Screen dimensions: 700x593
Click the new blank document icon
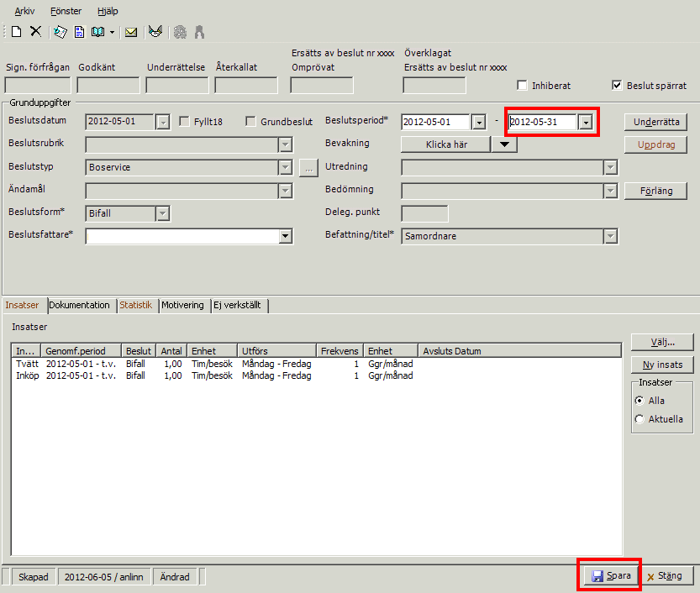tap(17, 32)
